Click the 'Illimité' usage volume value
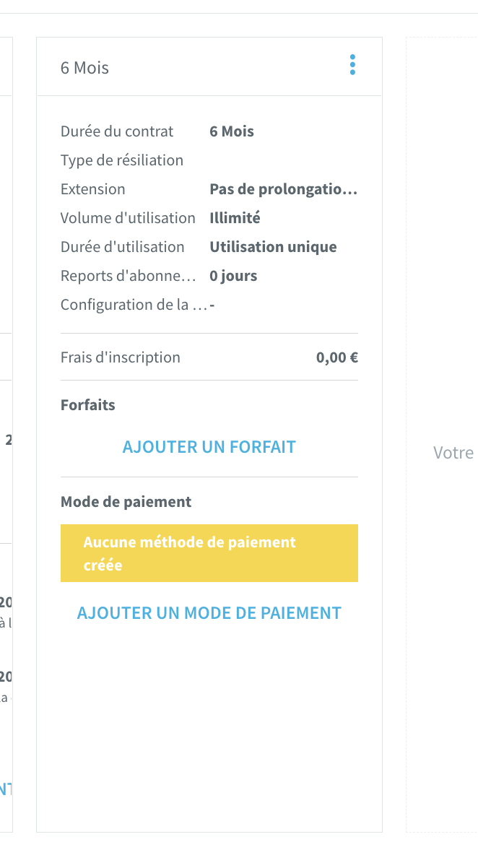This screenshot has width=478, height=868. tap(235, 218)
